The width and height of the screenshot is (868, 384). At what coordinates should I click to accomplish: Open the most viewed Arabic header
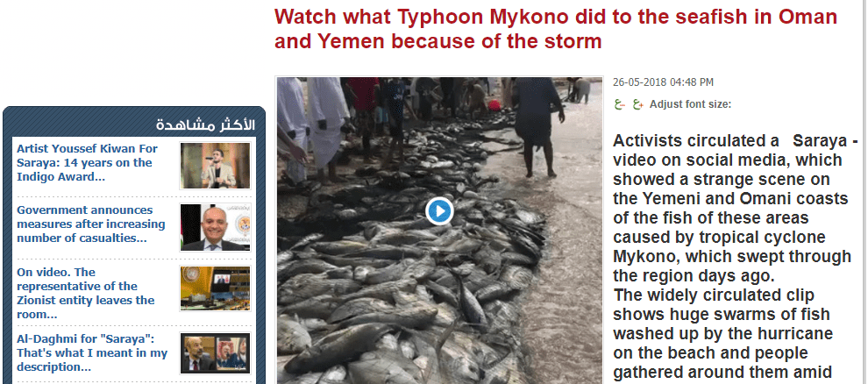(205, 124)
